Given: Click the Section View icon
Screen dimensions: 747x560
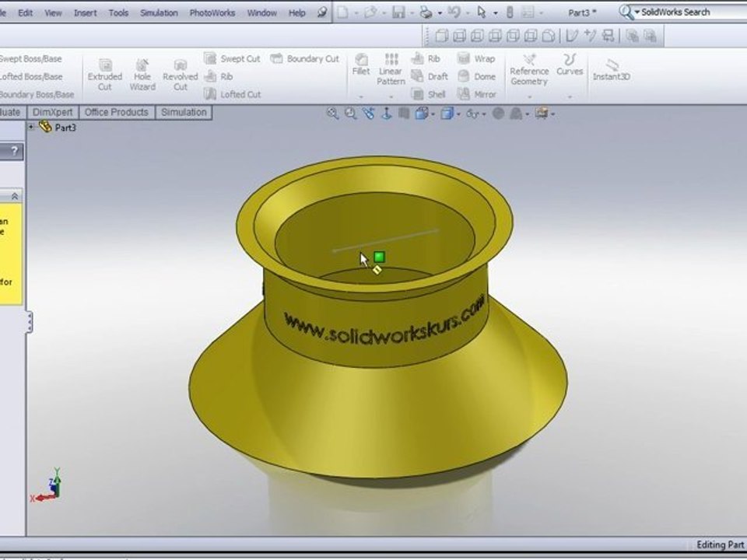Looking at the screenshot, I should point(404,114).
